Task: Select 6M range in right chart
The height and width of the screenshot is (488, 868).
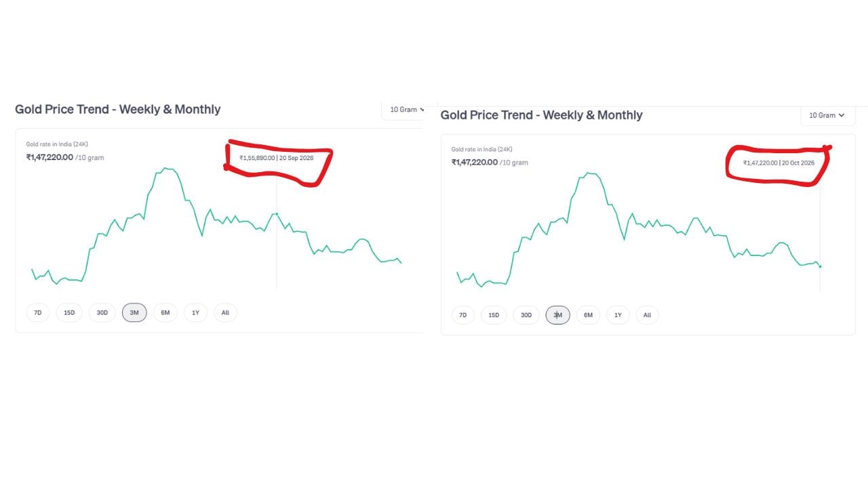Action: coord(588,315)
